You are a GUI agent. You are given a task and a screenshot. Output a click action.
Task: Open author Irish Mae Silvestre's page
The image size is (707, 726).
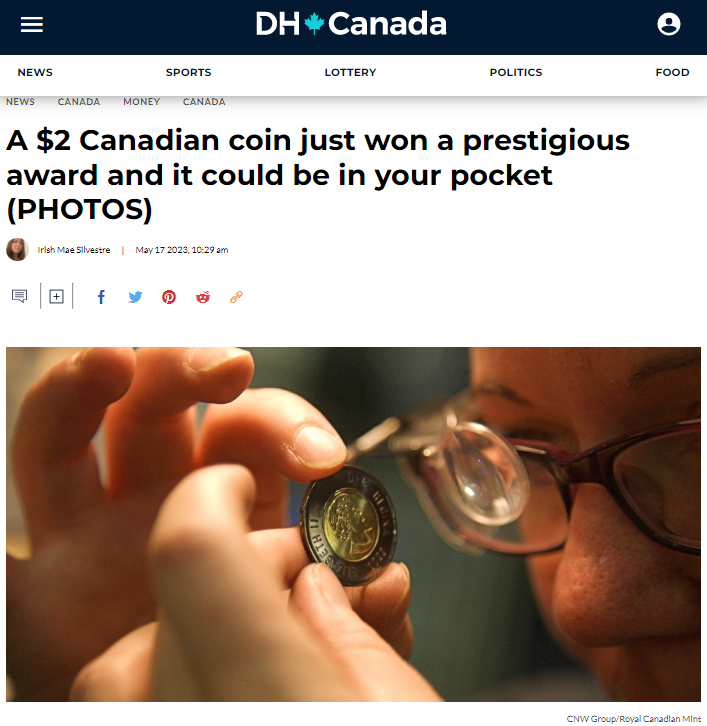(74, 250)
